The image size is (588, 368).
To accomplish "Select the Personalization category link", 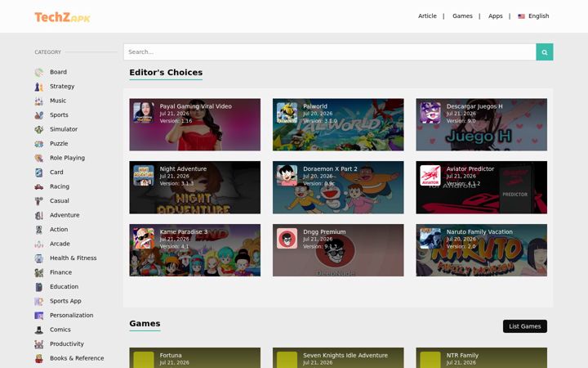I will (72, 316).
